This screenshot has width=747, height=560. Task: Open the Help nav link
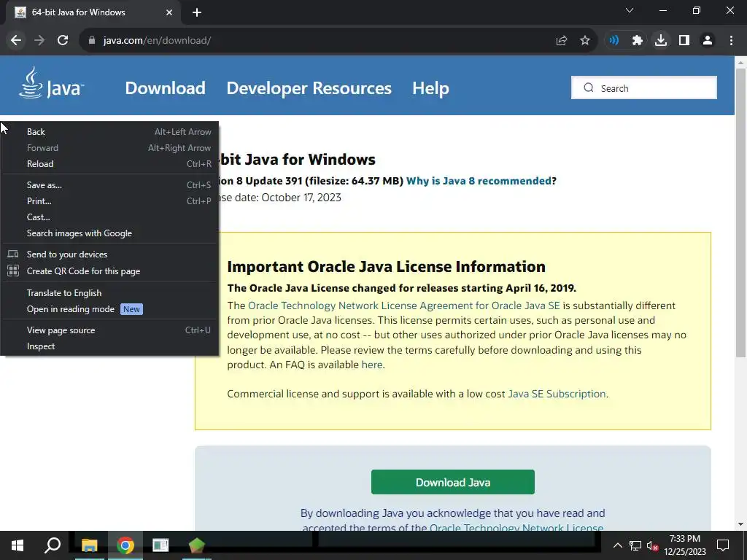tap(430, 88)
